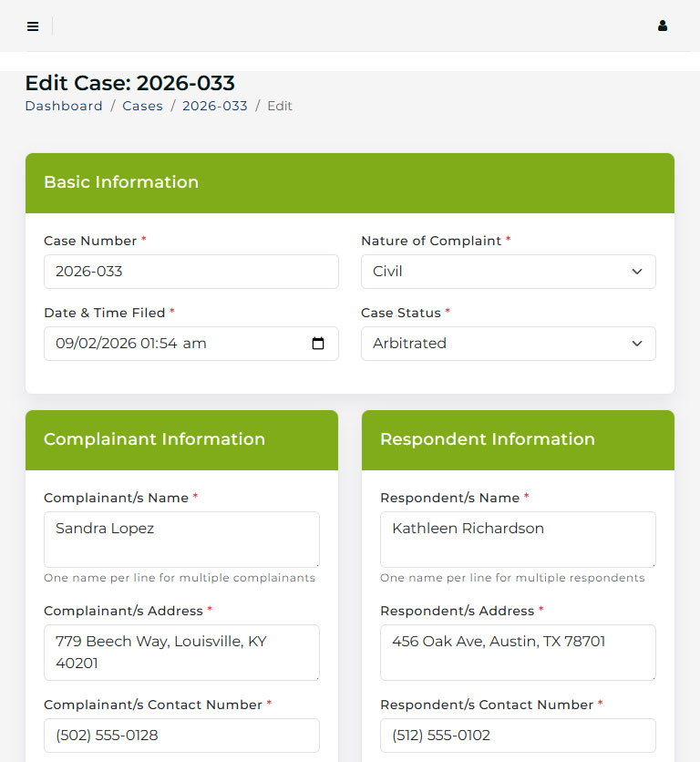Image resolution: width=700 pixels, height=762 pixels.
Task: Navigate to Cases breadcrumb link
Action: (x=142, y=106)
